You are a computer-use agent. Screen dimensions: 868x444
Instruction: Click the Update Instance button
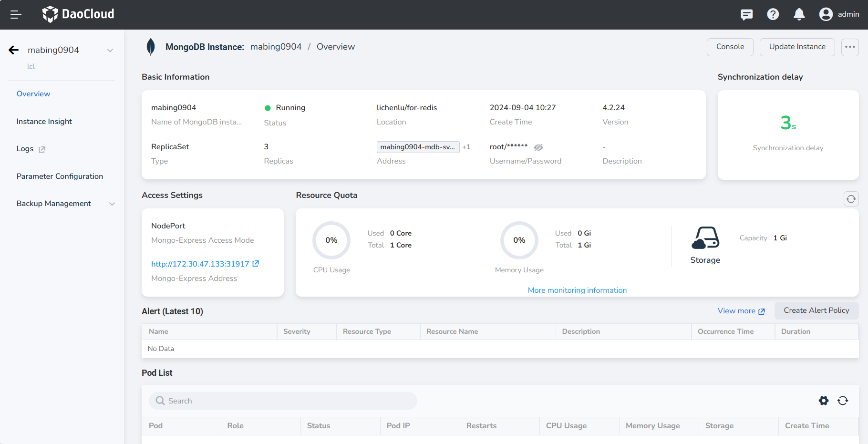coord(797,47)
